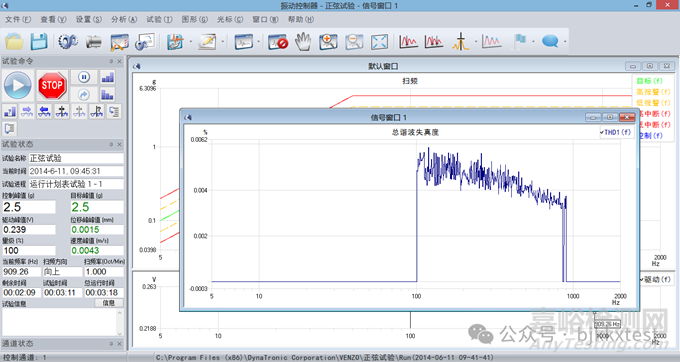Viewport: 680px width, 362px height.
Task: Open the 分析(A) menu
Action: [x=124, y=20]
